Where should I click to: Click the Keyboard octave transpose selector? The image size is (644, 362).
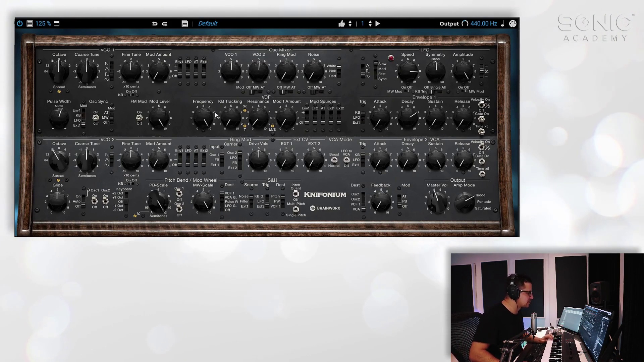point(126,201)
